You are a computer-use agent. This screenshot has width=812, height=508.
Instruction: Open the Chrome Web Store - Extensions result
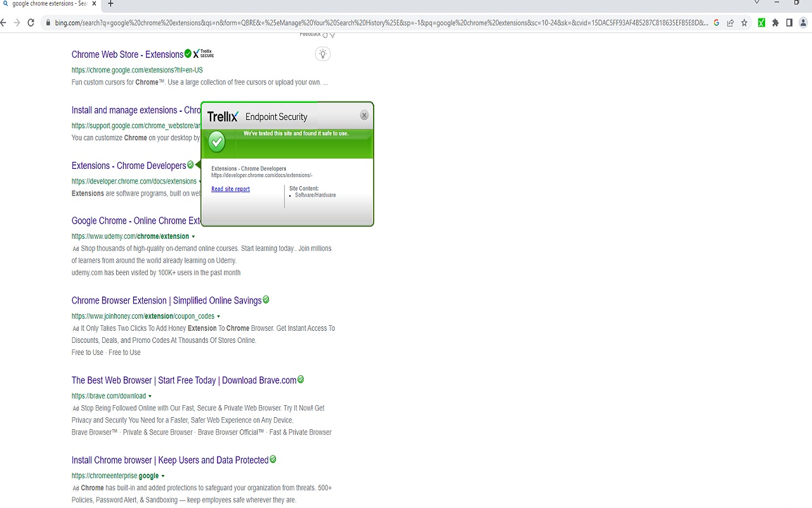pyautogui.click(x=127, y=55)
